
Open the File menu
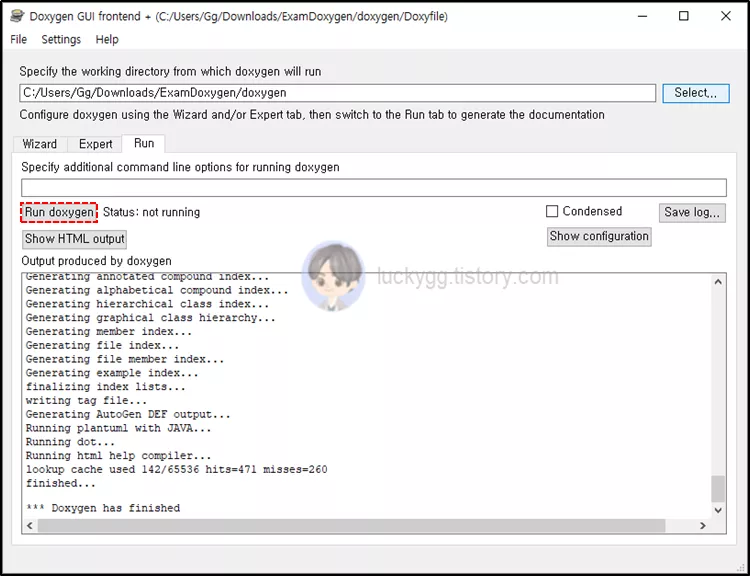pyautogui.click(x=19, y=39)
